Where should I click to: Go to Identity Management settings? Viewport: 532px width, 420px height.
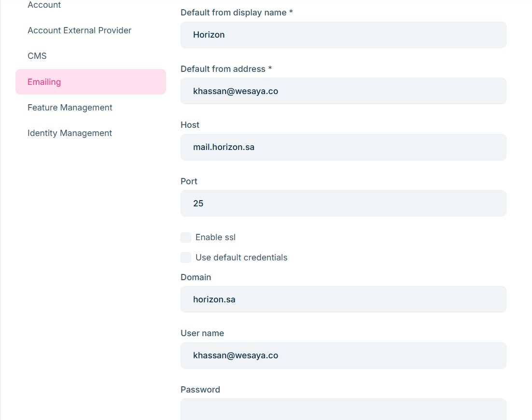pos(70,133)
